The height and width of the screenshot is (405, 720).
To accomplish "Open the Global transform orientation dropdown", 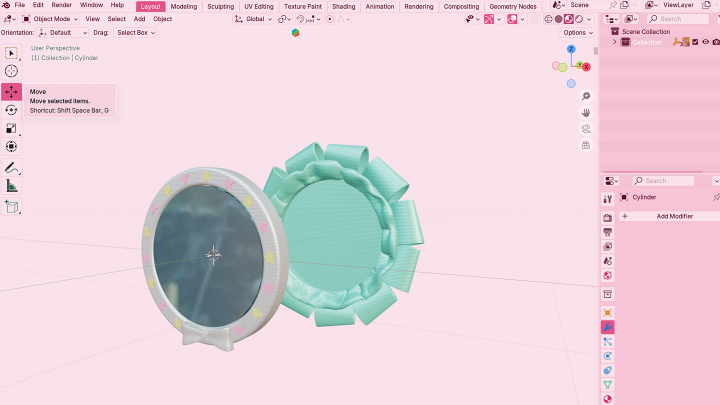I will [253, 19].
